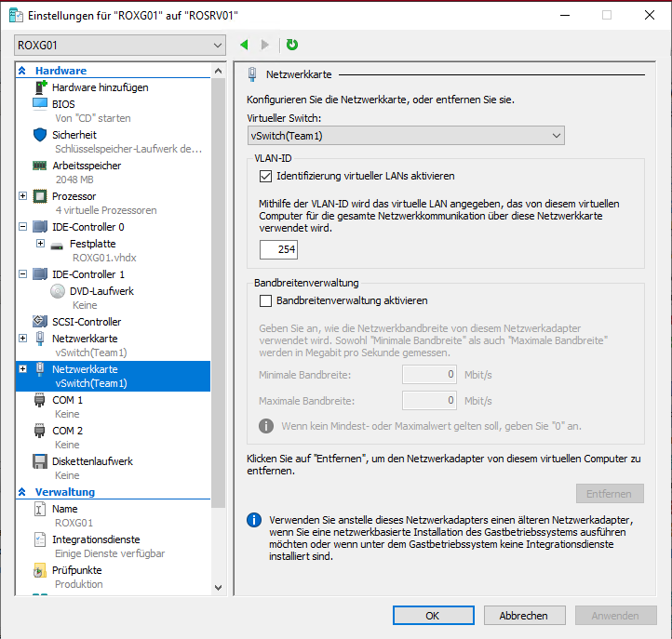Select the COM 2 port icon
Screen dimensions: 672x639
click(39, 431)
